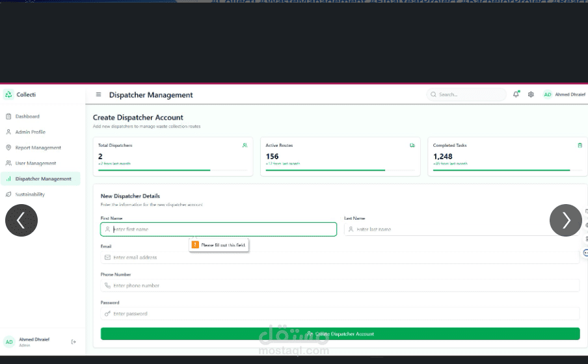
Task: Click the magnifier icon in Search
Action: coord(433,94)
